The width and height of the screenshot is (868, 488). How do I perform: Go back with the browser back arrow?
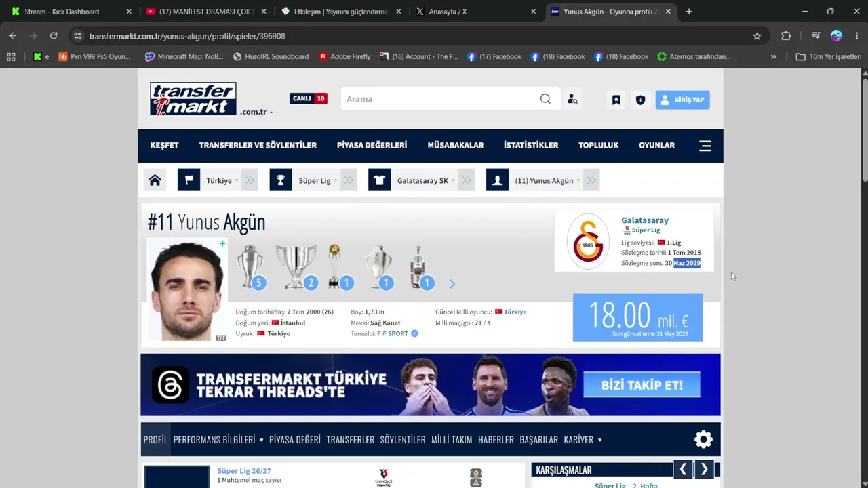tap(13, 35)
